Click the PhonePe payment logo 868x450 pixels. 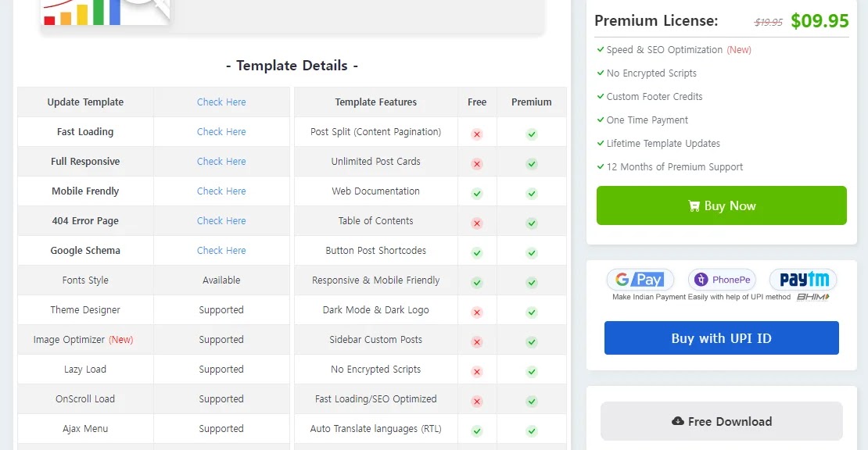[x=722, y=280]
